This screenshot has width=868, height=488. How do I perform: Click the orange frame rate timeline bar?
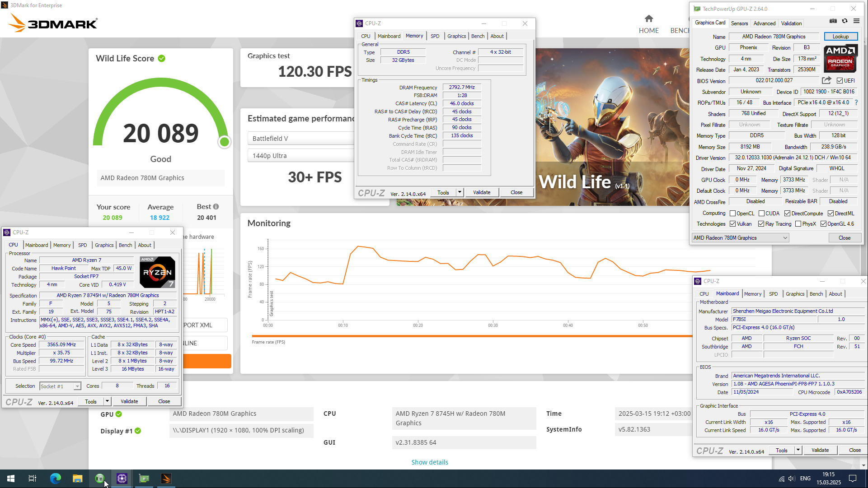[472, 336]
